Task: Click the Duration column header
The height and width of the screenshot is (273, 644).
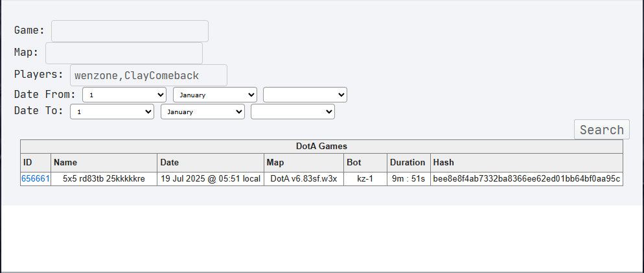Action: pos(409,162)
